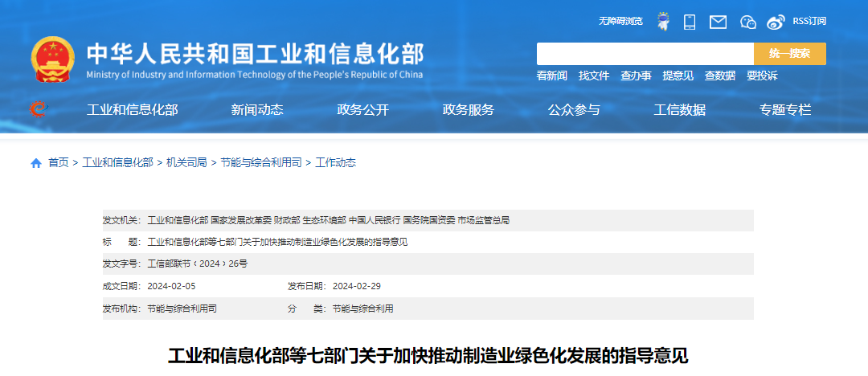Select the 专题专栏 menu item

(785, 110)
